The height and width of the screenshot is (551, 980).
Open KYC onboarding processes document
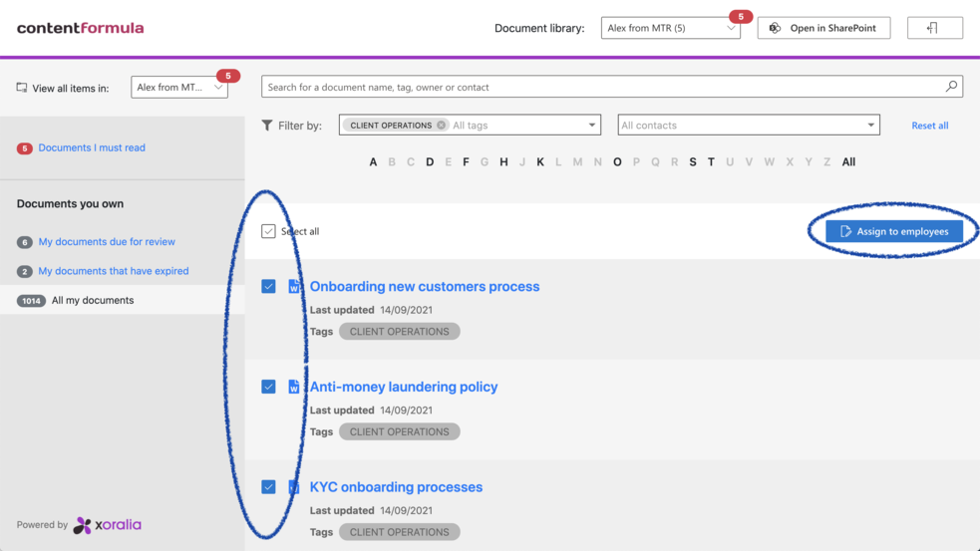click(x=396, y=487)
